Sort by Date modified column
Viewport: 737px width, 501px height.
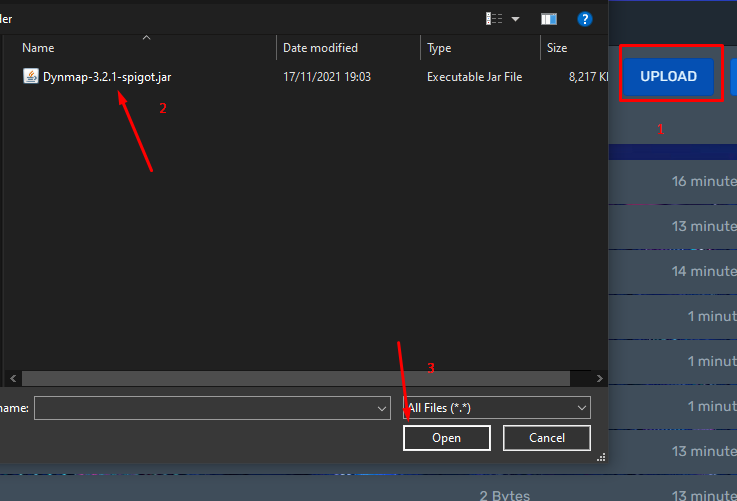(320, 48)
